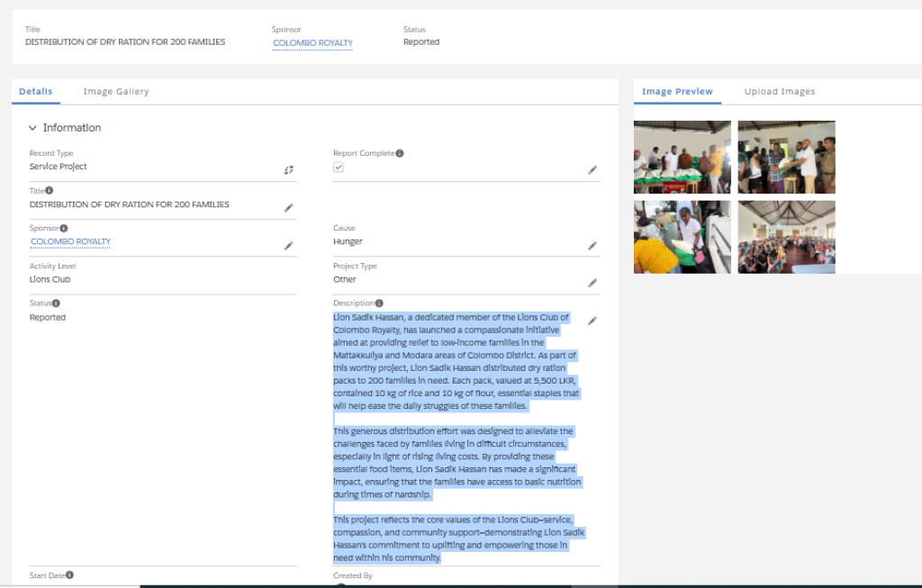
Task: Open COLOMBO ROYALTY link in Sponsor field
Action: (70, 241)
